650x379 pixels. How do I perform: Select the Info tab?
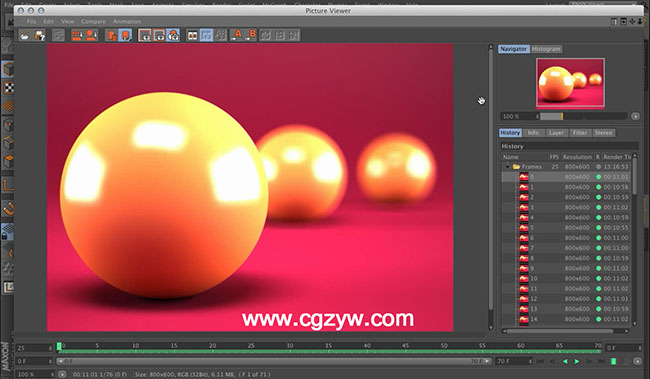click(534, 133)
